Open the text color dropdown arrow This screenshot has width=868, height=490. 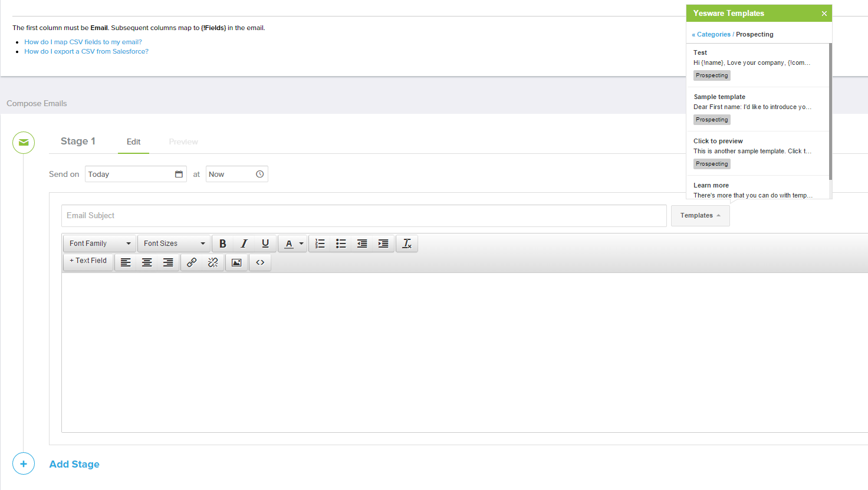301,244
